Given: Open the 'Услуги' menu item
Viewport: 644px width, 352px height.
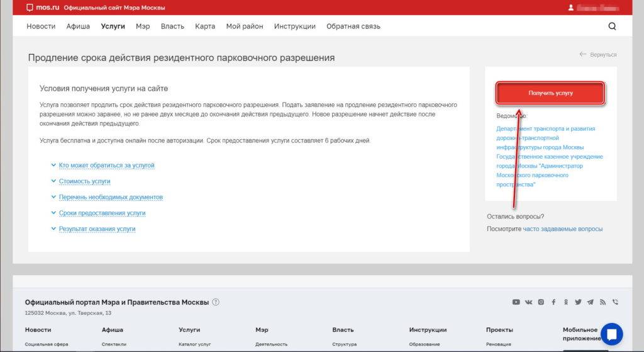Looking at the screenshot, I should pyautogui.click(x=113, y=26).
